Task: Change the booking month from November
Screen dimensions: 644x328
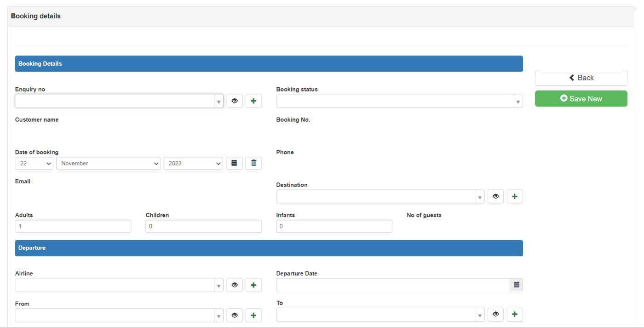Action: [108, 163]
